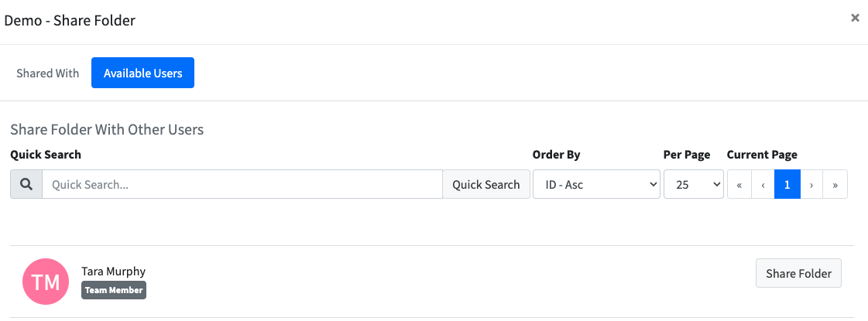Click the Team Member badge
Image resolution: width=868 pixels, height=321 pixels.
[x=114, y=290]
